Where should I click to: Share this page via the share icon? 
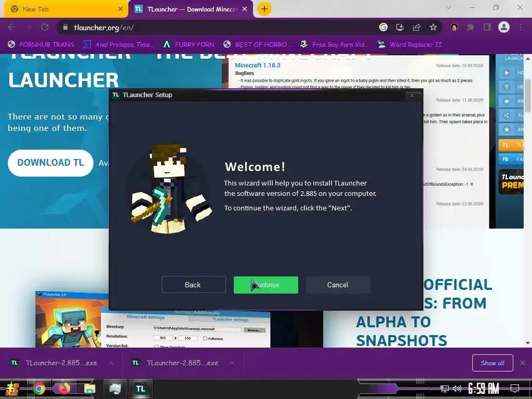pos(417,27)
